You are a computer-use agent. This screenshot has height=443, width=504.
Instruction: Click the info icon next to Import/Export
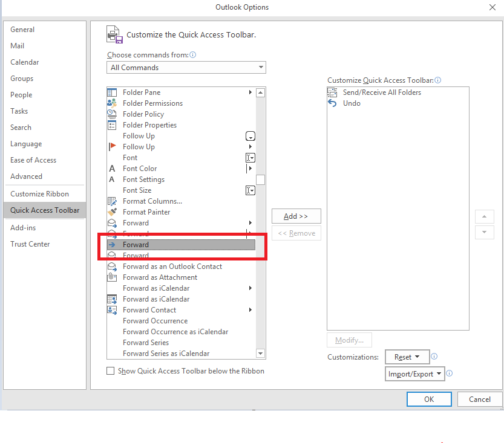tap(450, 373)
